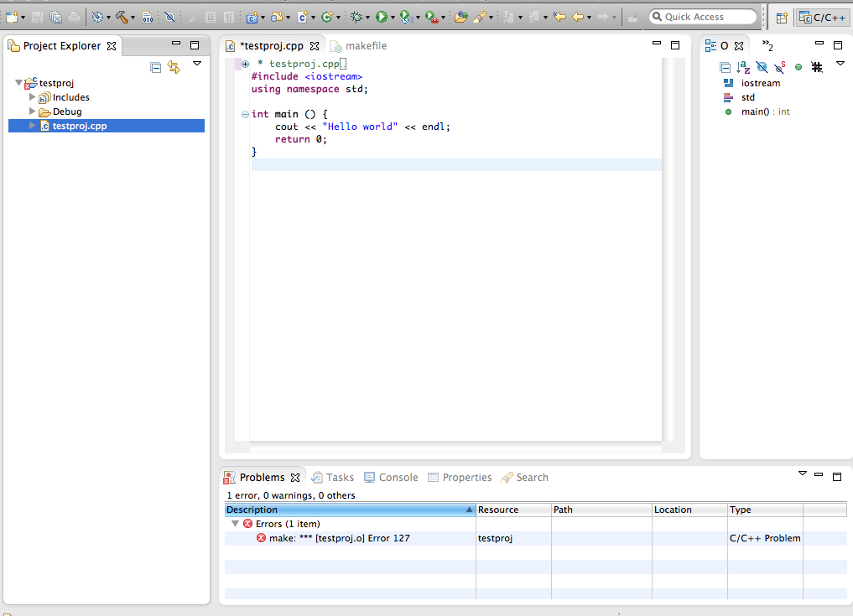This screenshot has width=853, height=616.
Task: Select the C/C++ perspective button
Action: point(822,17)
